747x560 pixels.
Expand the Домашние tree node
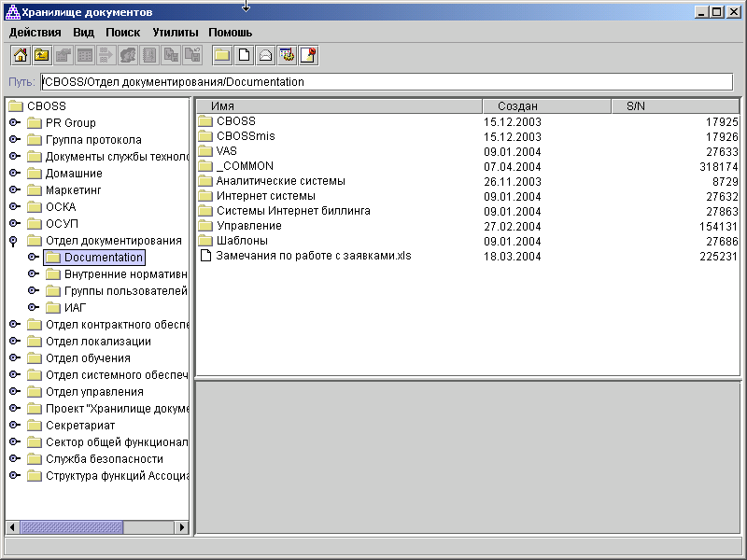coord(15,173)
